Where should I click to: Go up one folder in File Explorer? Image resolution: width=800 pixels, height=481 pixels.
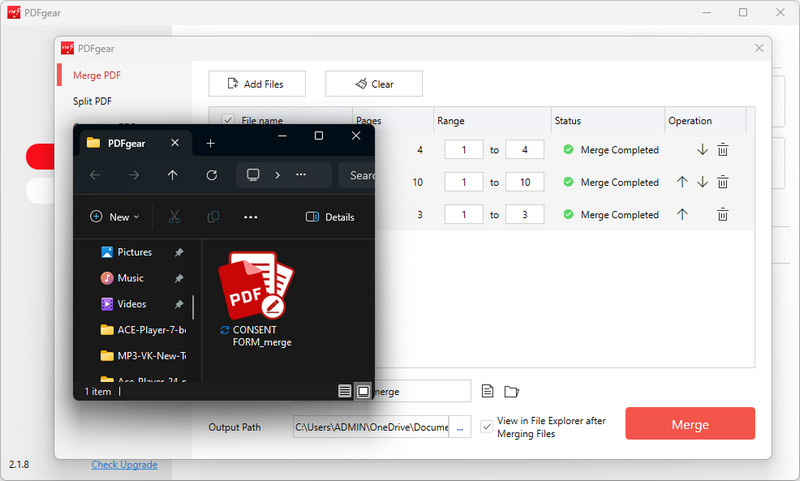[172, 175]
